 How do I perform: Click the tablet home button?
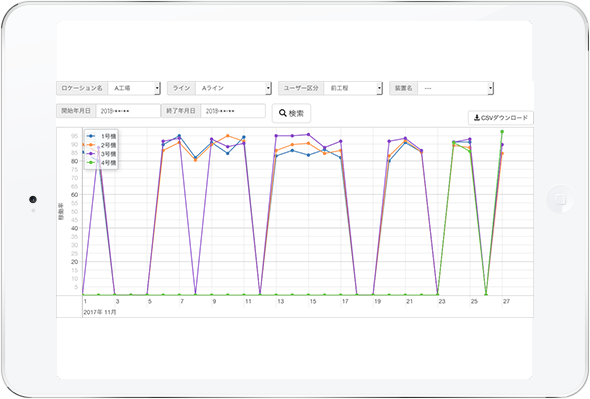(x=560, y=199)
